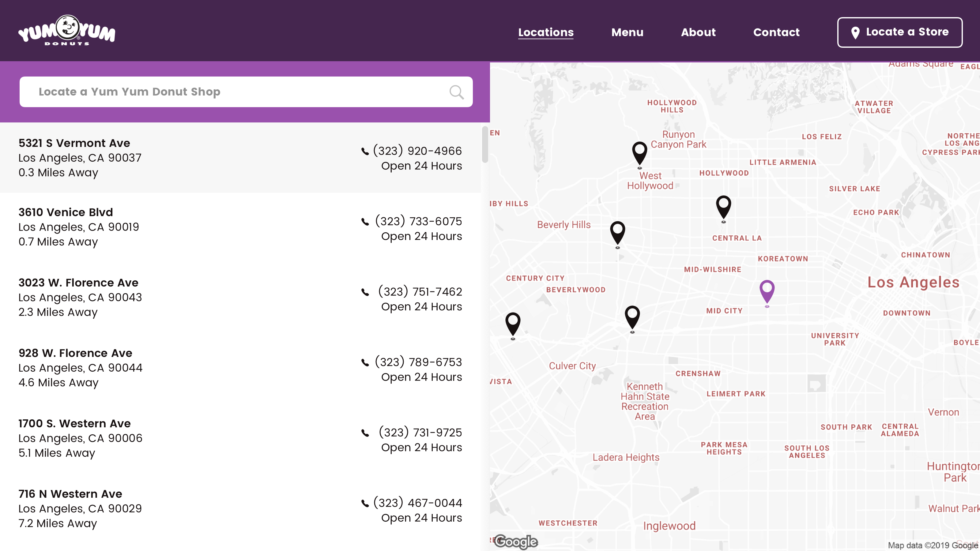Call (323) 789-6753
980x551 pixels.
[418, 362]
